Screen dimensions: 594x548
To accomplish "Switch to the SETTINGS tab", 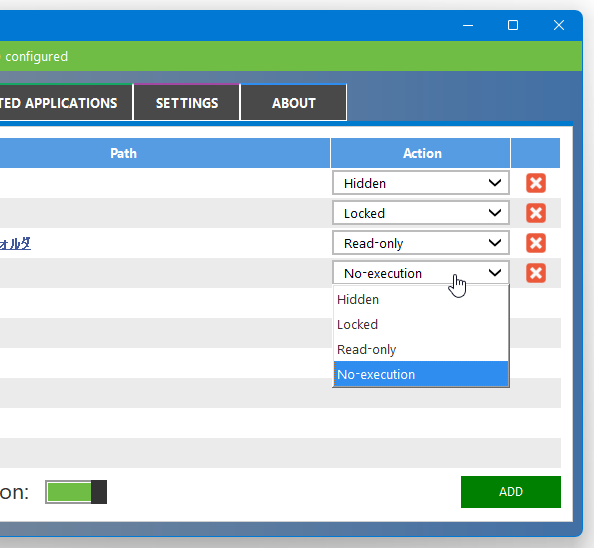I will coord(187,103).
